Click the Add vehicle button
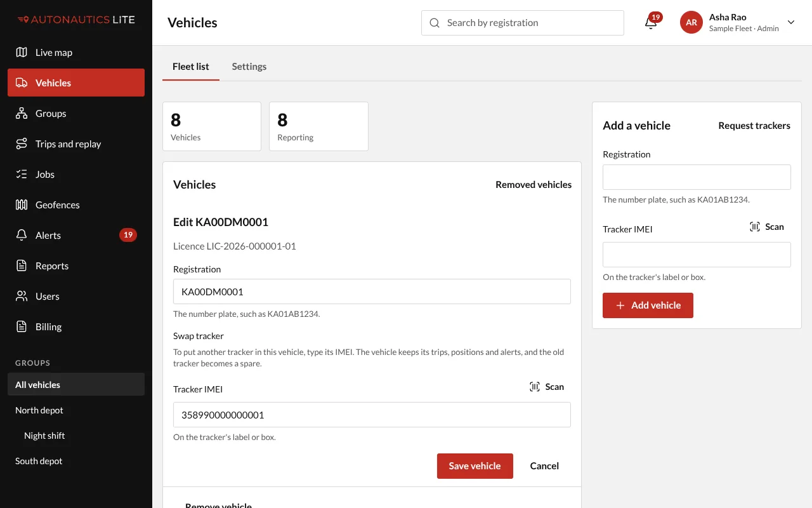 tap(648, 305)
